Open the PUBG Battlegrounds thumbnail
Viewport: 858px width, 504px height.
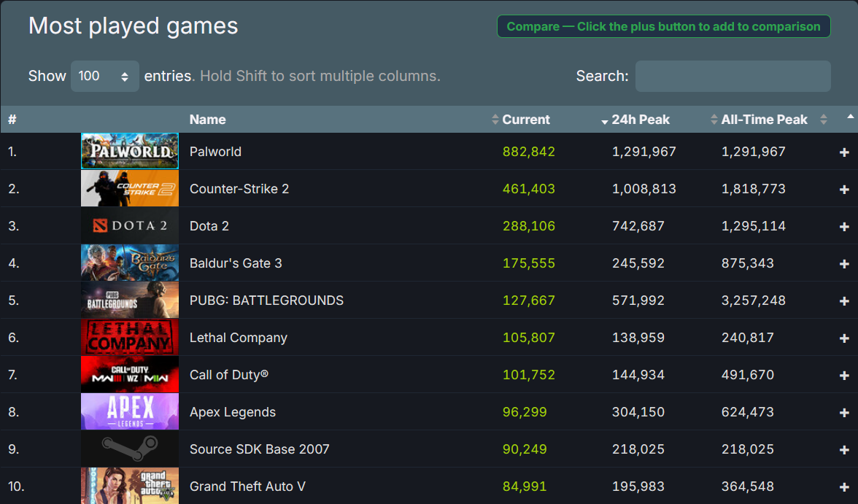130,300
